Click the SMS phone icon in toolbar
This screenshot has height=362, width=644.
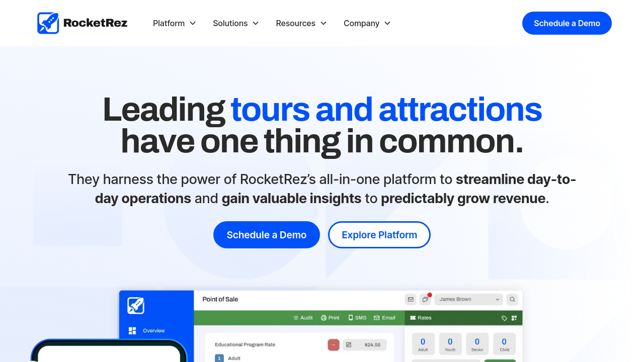click(x=351, y=318)
